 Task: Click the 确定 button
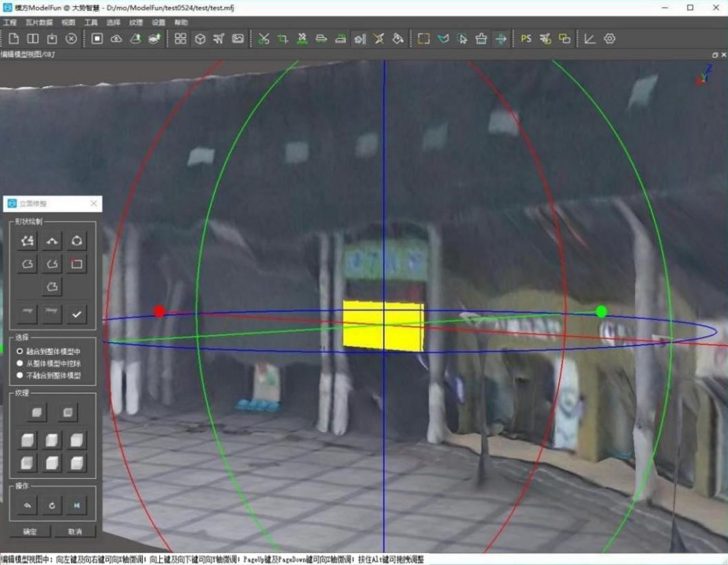[30, 532]
